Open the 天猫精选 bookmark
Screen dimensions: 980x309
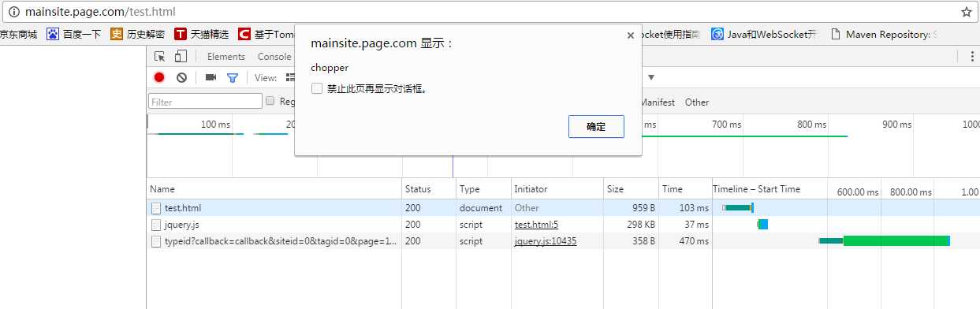click(x=202, y=34)
